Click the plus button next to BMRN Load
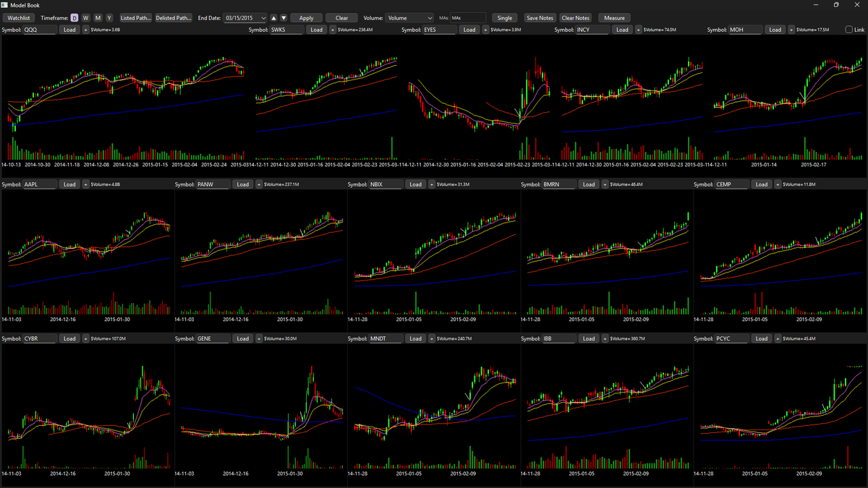Screen dimensions: 868x488 (x=605, y=184)
